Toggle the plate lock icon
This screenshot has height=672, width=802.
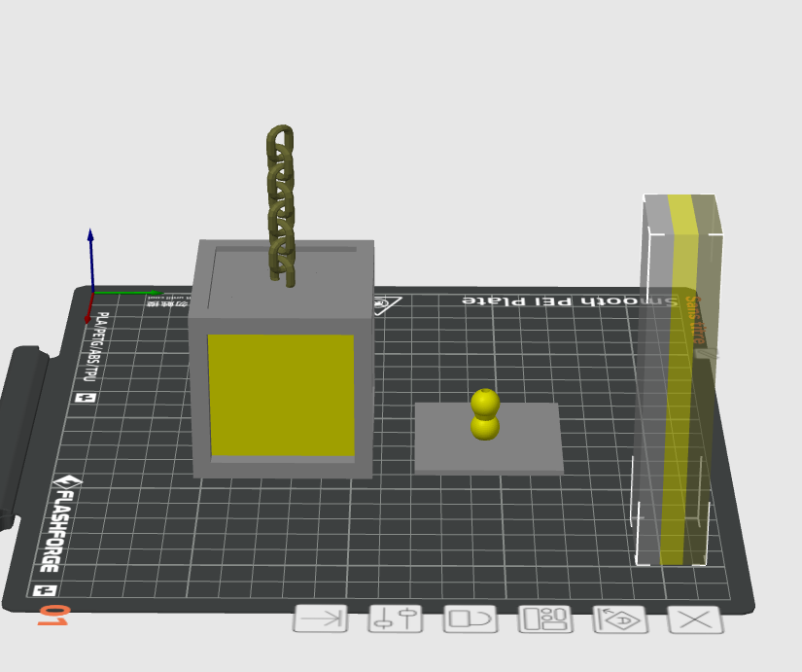click(x=471, y=619)
